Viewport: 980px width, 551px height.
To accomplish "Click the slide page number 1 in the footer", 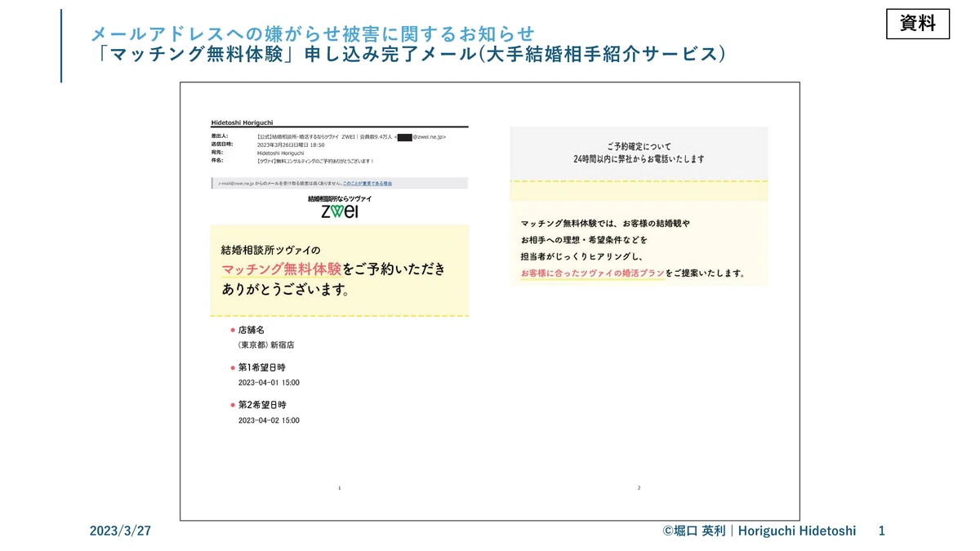I will point(881,531).
